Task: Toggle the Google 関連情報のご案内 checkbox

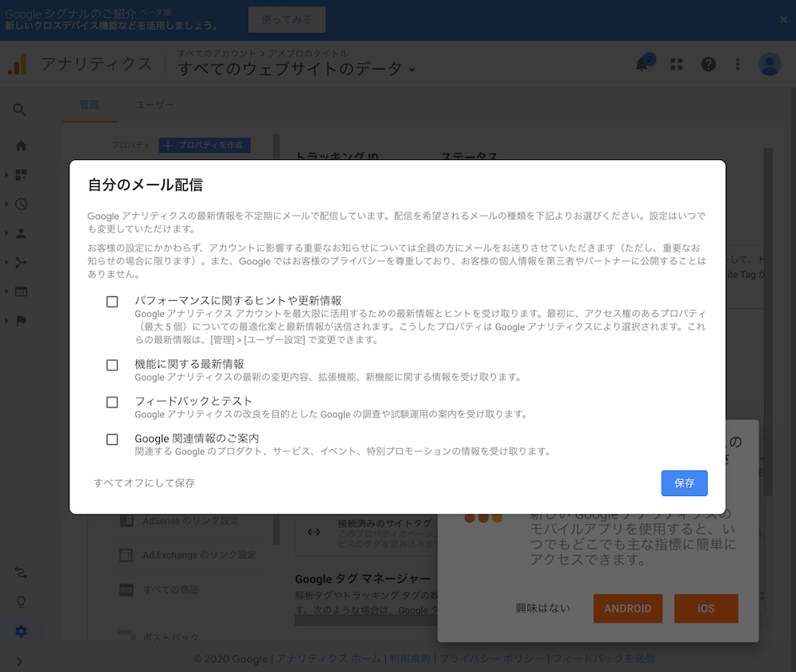Action: coord(112,440)
